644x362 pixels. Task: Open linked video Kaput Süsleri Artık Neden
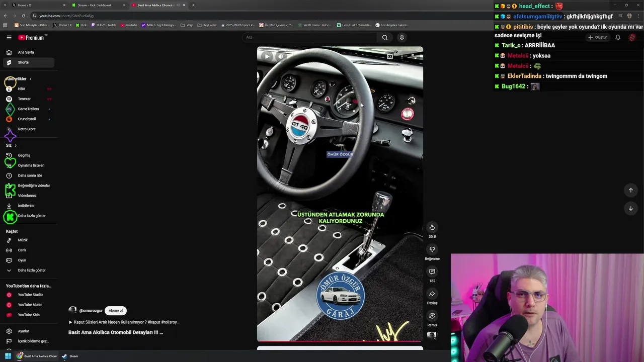[x=124, y=322]
